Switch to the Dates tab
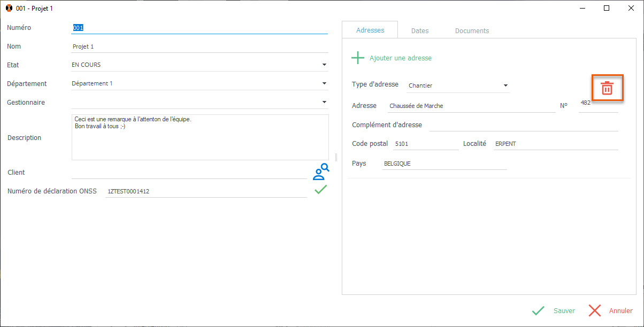644x327 pixels. [420, 31]
